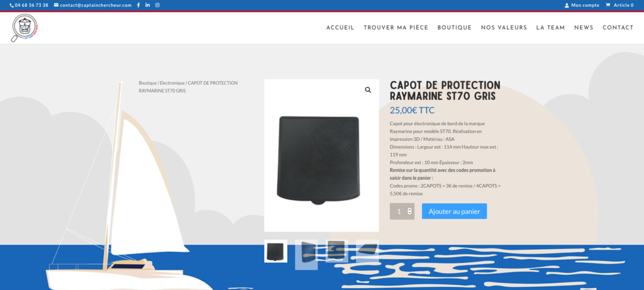Image resolution: width=644 pixels, height=290 pixels.
Task: Open Mon compte user account link
Action: tap(582, 5)
